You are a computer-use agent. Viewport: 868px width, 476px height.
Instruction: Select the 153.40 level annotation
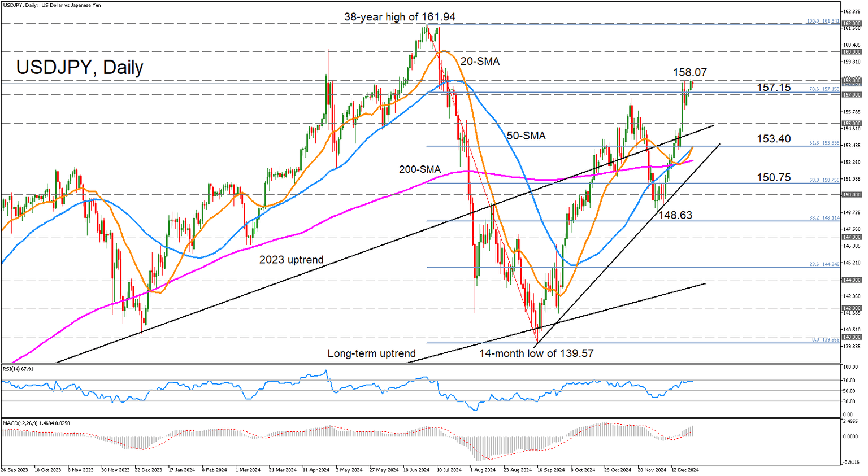(x=773, y=138)
